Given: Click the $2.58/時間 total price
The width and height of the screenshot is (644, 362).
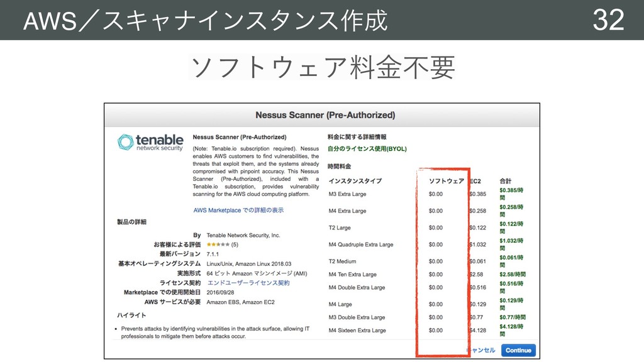Looking at the screenshot, I should pos(513,275).
